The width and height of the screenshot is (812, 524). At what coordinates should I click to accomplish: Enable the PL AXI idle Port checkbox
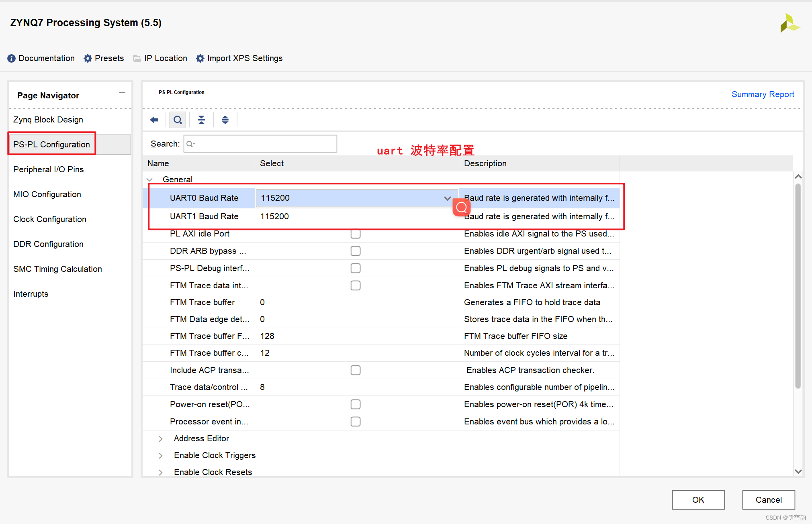click(x=355, y=234)
